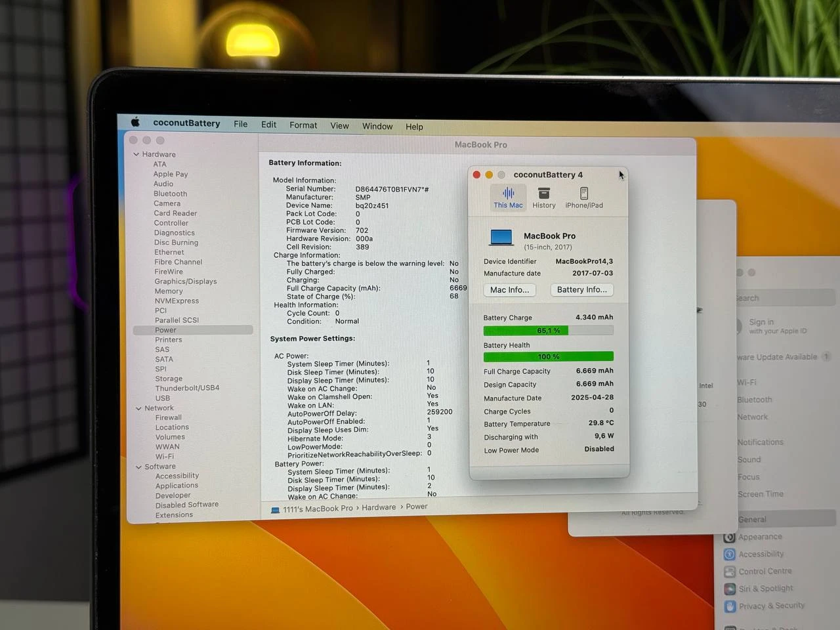Open the History archive icon

point(543,194)
